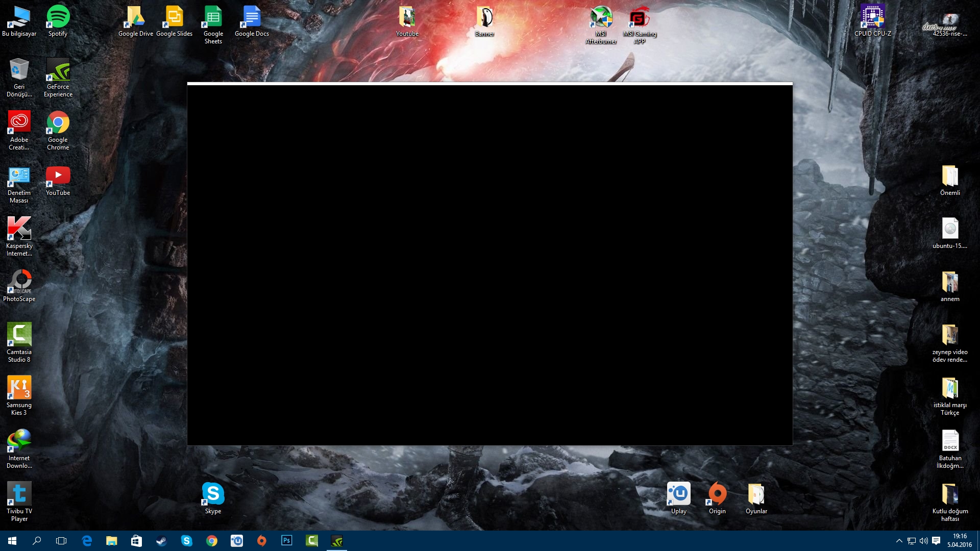Open the Action Center notifications
The width and height of the screenshot is (980, 551).
(936, 541)
